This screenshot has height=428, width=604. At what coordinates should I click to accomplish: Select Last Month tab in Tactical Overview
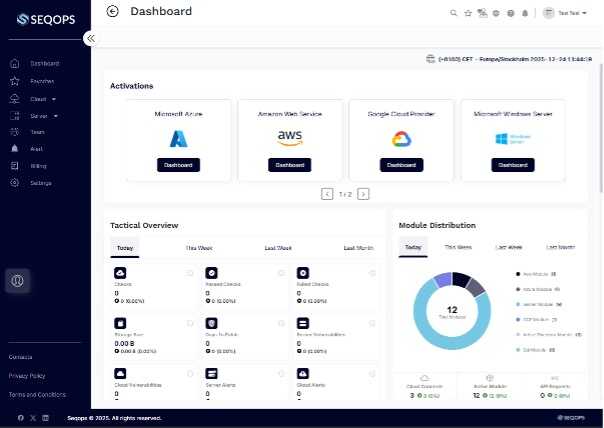click(x=359, y=248)
